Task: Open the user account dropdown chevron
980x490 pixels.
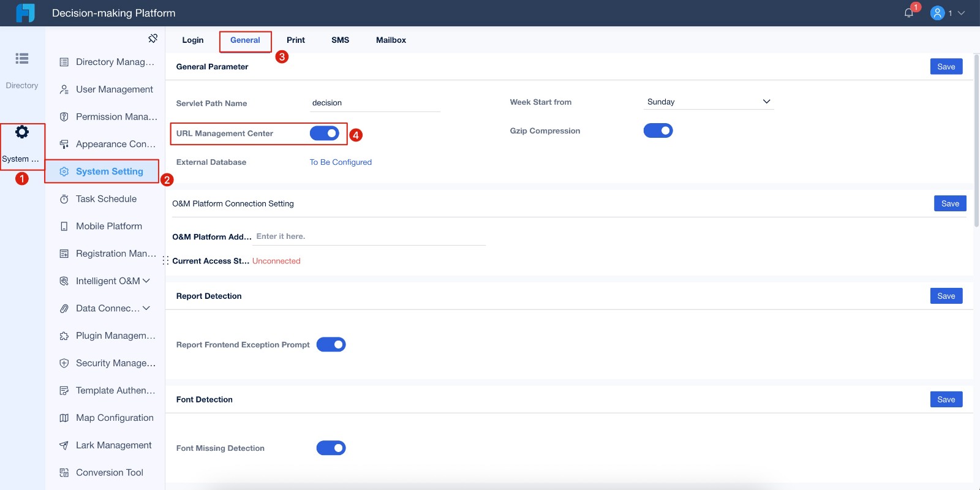Action: point(961,13)
